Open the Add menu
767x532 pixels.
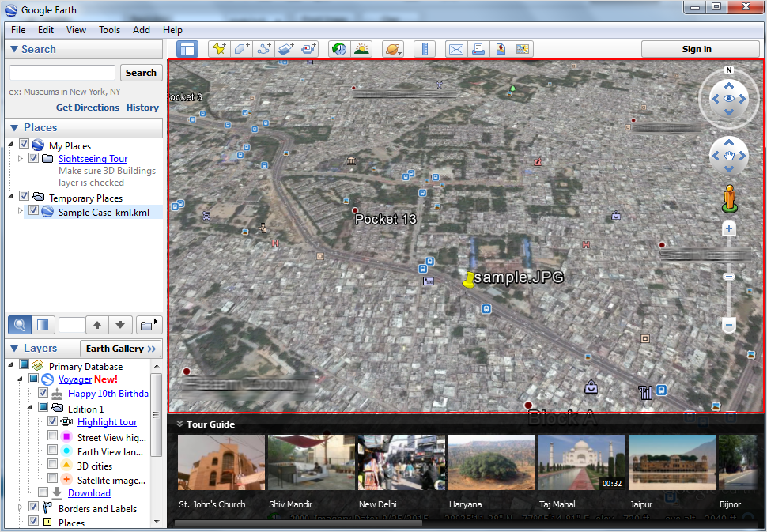pyautogui.click(x=141, y=29)
